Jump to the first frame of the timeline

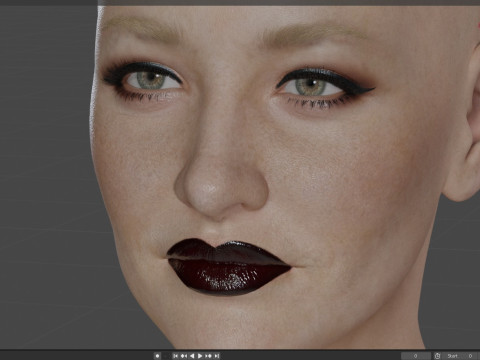(175, 356)
